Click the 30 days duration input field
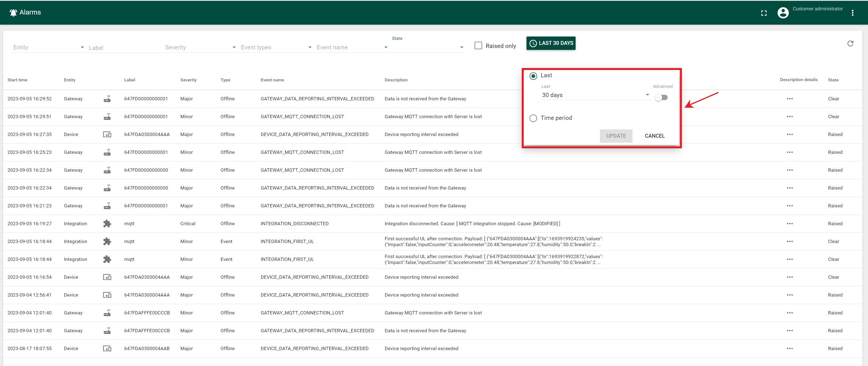868x366 pixels. 590,94
